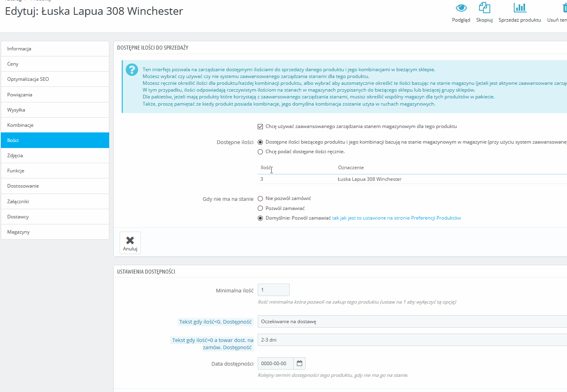The image size is (567, 392).
Task: Open the Dostawcy tab
Action: (x=55, y=217)
